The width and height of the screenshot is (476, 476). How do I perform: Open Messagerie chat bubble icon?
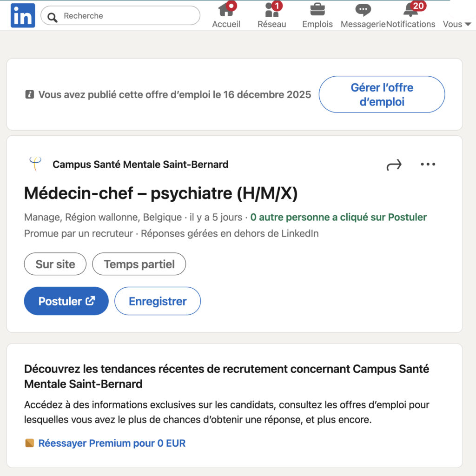363,10
